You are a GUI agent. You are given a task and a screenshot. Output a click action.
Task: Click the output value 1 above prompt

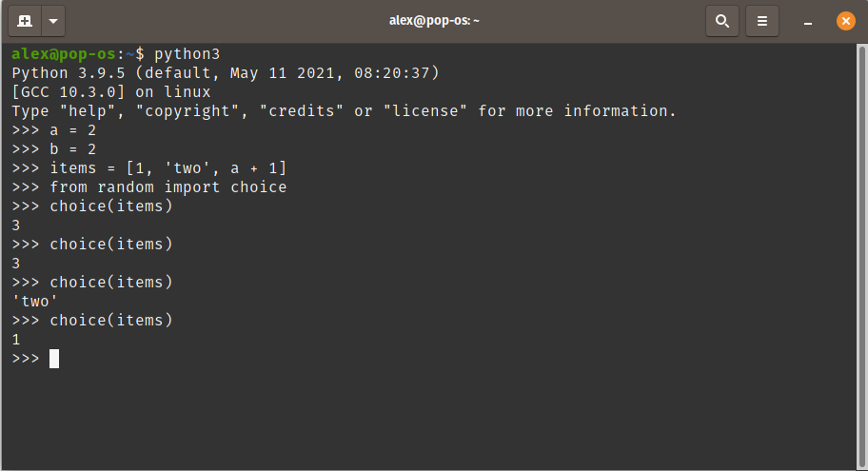(x=16, y=340)
